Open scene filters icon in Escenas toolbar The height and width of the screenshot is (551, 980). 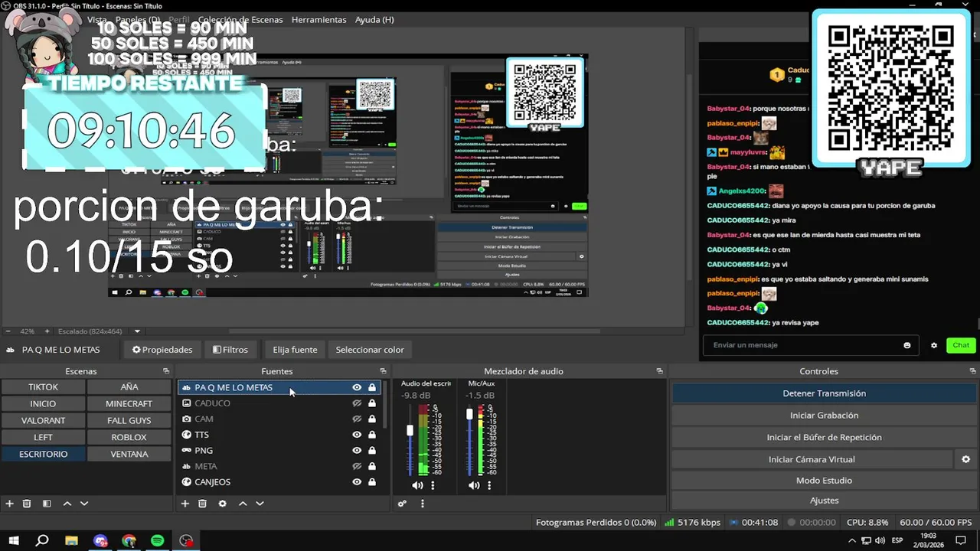[x=47, y=504]
